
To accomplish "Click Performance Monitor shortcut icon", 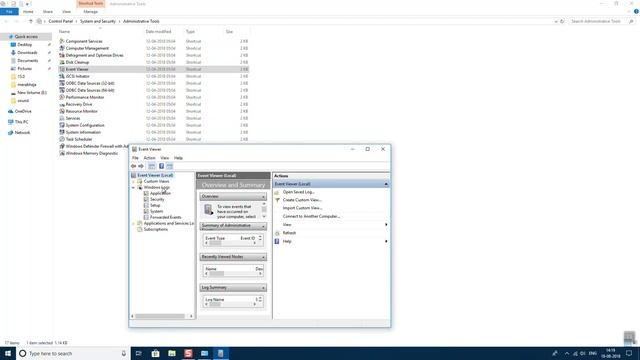I will (x=62, y=97).
